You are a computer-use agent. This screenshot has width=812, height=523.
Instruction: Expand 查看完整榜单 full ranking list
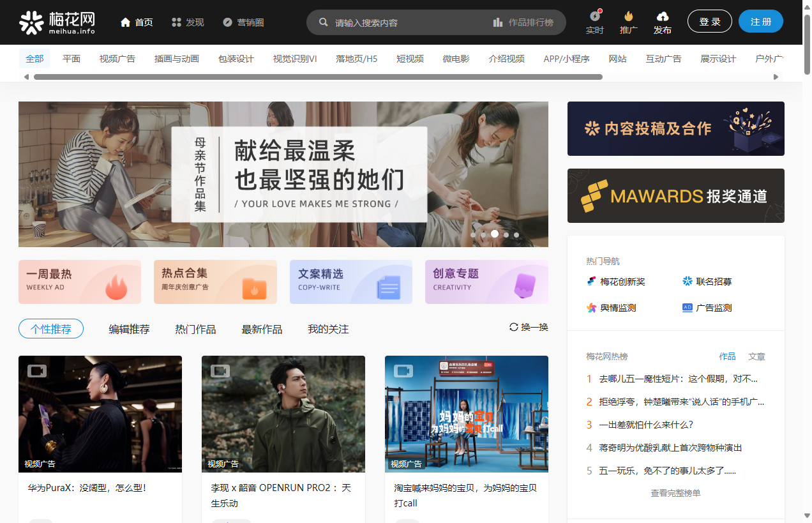click(x=675, y=493)
